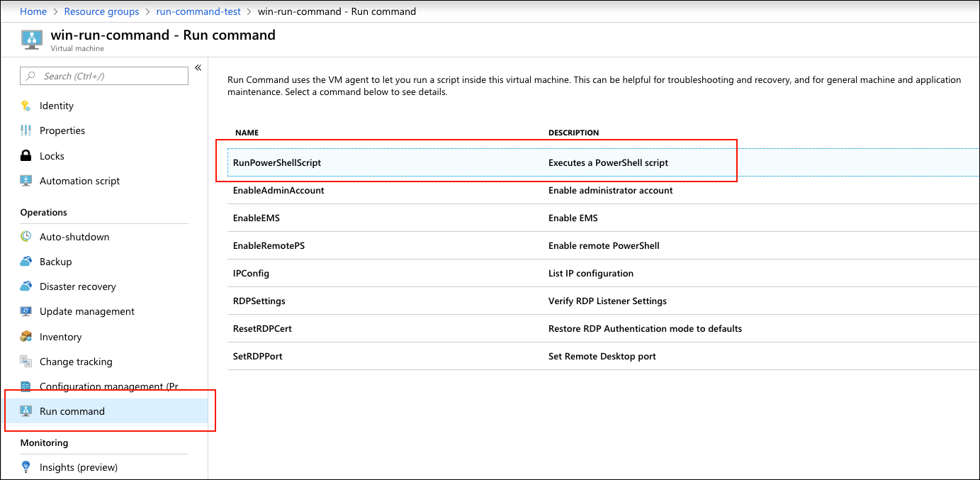Select the Auto-shutdown clock icon
This screenshot has height=480, width=980.
(26, 236)
